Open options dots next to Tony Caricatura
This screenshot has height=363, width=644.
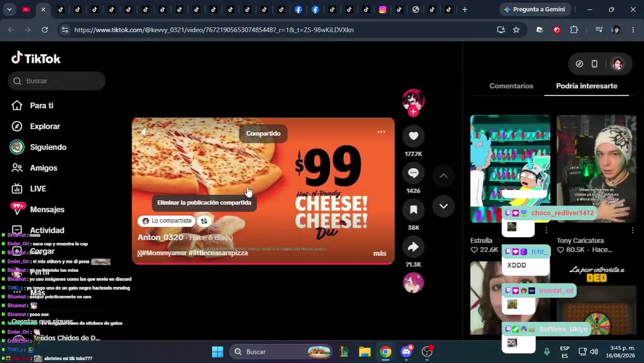(x=632, y=230)
